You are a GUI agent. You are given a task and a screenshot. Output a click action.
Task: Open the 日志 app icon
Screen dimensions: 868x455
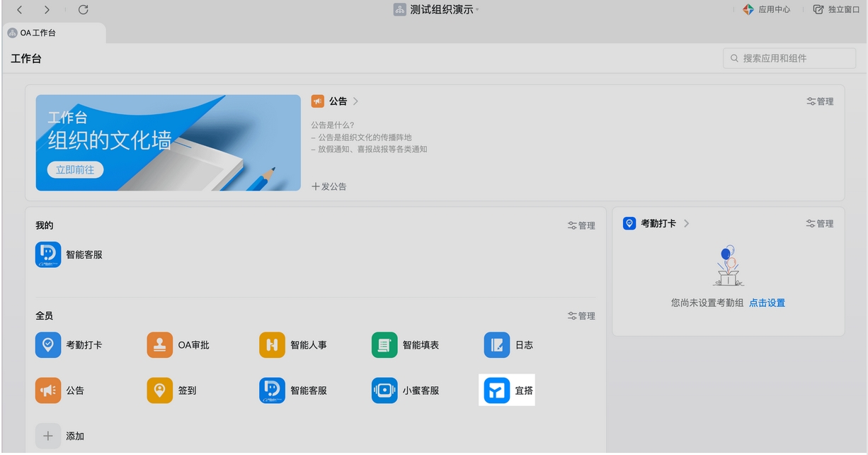[x=497, y=345]
